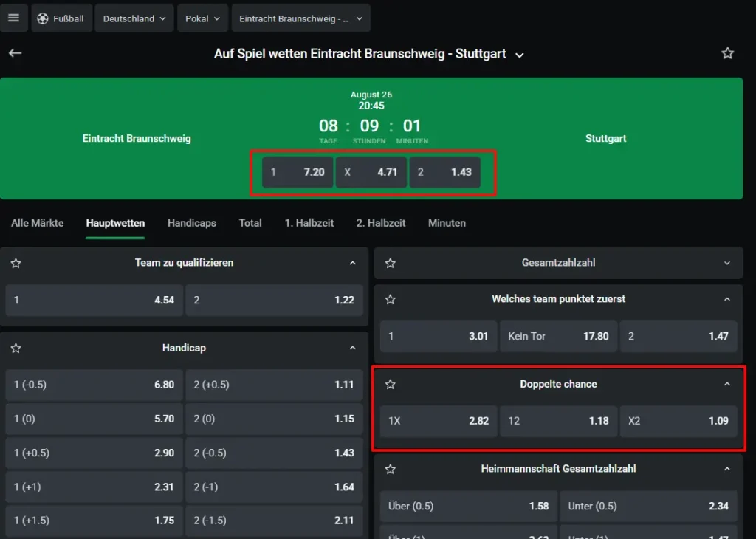Screen dimensions: 756x539
Task: Star the Heimmannschaft Gesamtzahlzahl market
Action: click(x=391, y=469)
